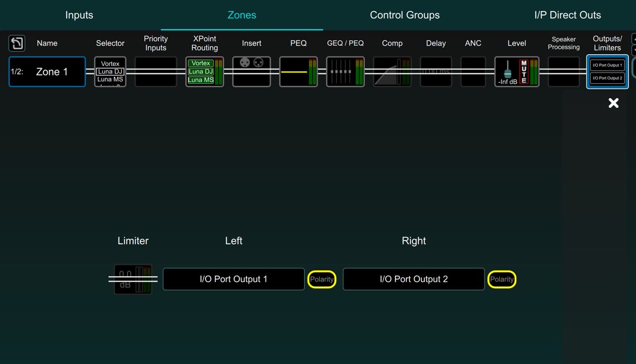Select Left I/O Port Output 1 field
Image resolution: width=636 pixels, height=364 pixels.
[234, 279]
